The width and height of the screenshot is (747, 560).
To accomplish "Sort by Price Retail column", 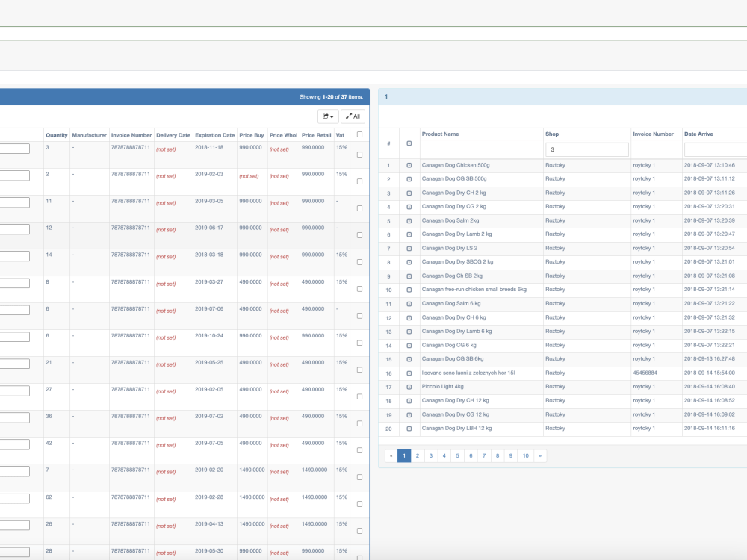I will pos(316,135).
